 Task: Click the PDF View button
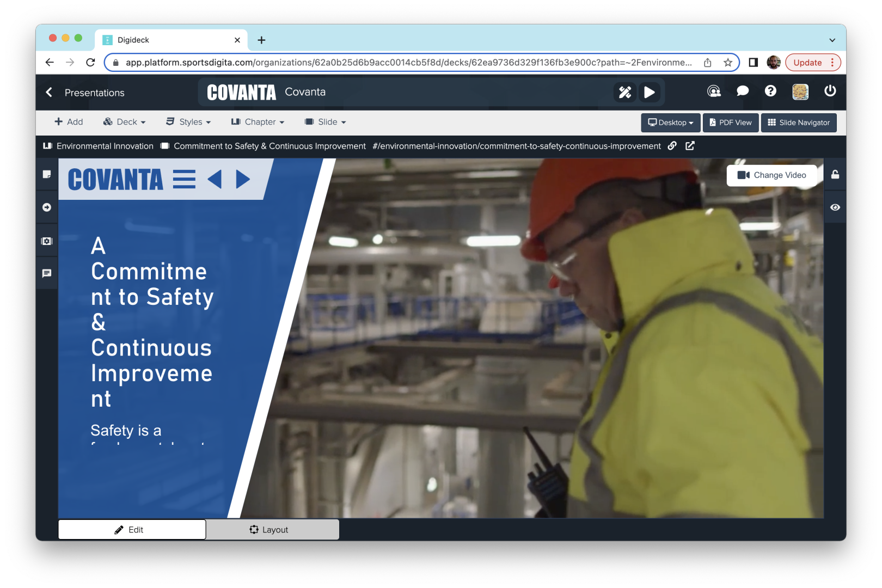pos(730,122)
